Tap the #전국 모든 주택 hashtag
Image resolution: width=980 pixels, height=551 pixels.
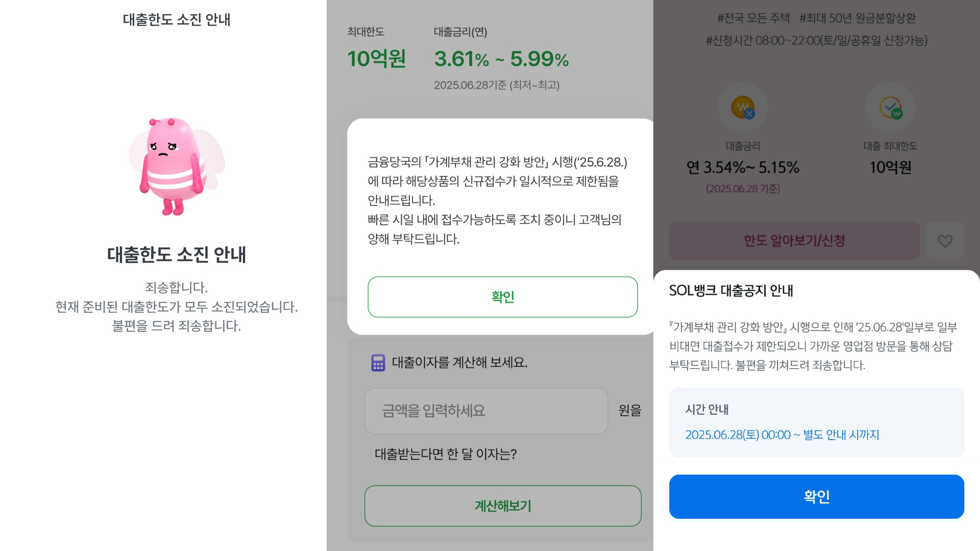pos(753,18)
